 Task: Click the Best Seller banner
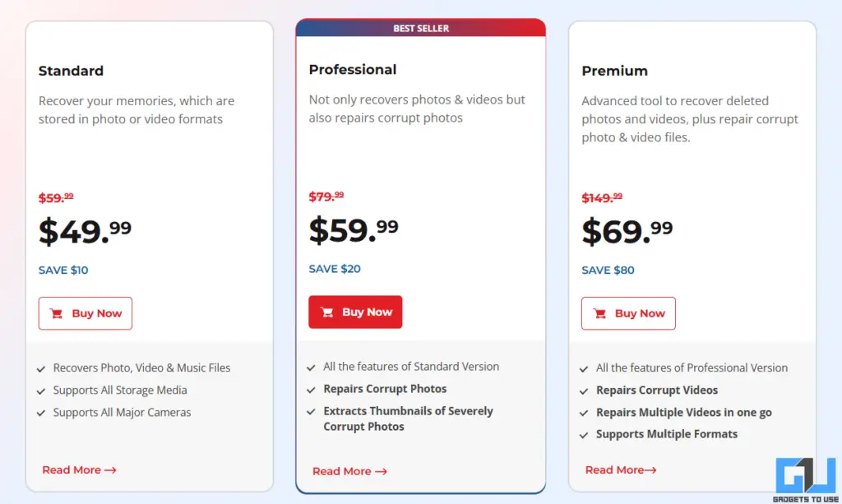[x=420, y=28]
